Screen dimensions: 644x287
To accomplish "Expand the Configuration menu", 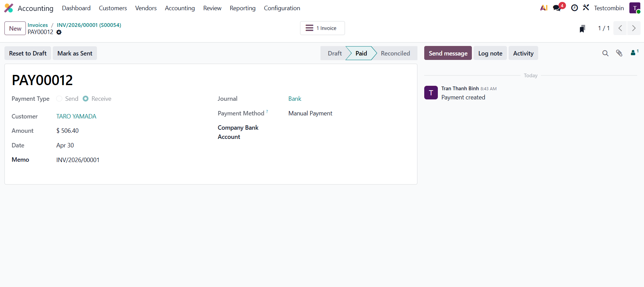I will coord(282,8).
